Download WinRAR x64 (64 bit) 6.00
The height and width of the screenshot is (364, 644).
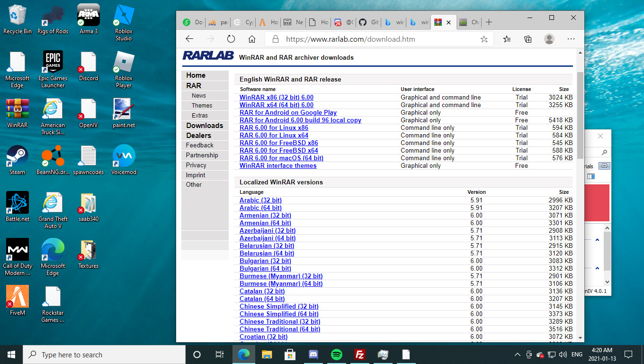click(x=277, y=105)
